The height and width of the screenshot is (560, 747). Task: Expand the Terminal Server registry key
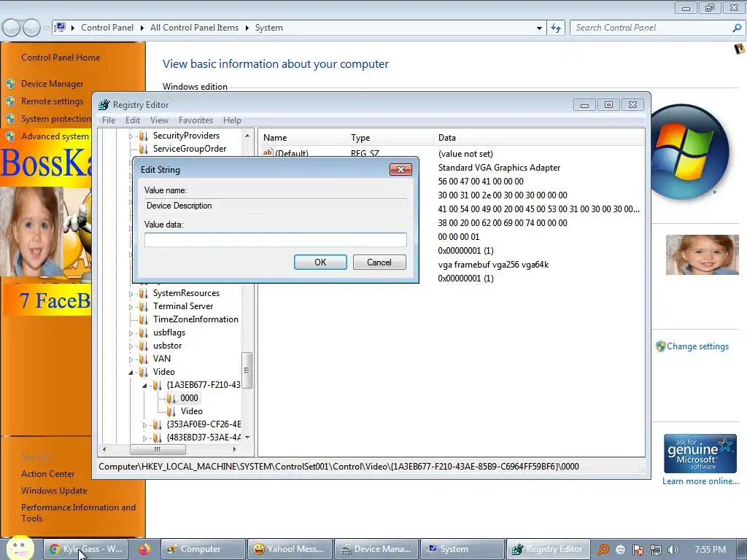tap(131, 307)
